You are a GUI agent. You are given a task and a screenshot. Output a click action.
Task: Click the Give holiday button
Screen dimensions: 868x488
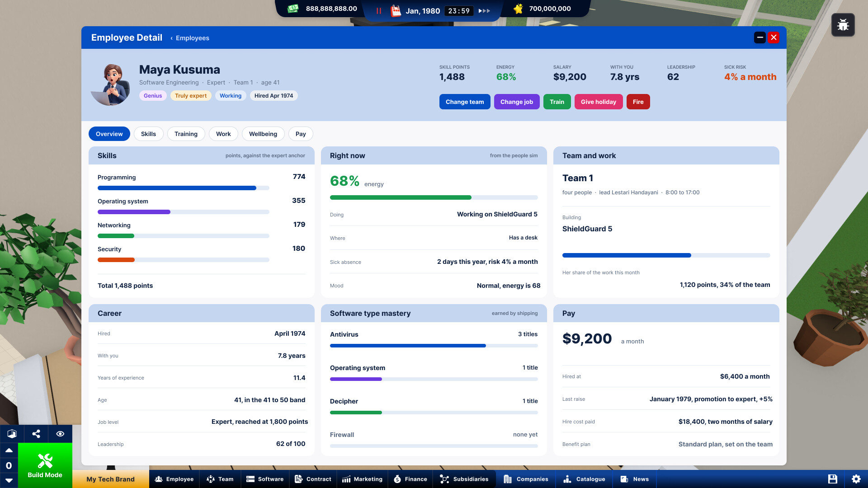click(599, 102)
